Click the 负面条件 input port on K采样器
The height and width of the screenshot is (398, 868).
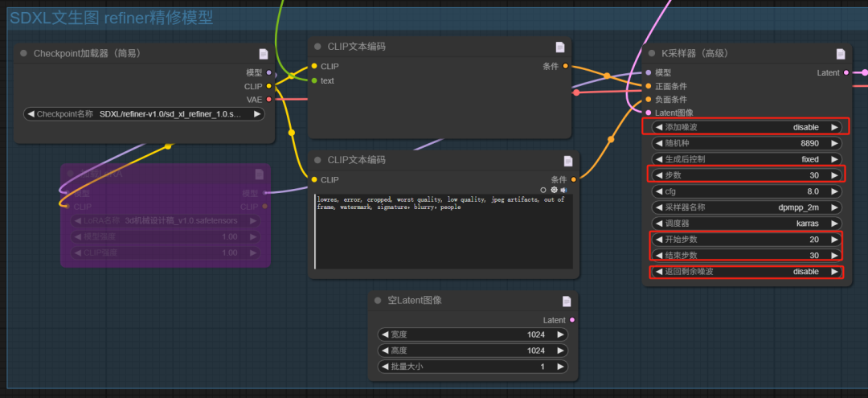click(x=649, y=100)
